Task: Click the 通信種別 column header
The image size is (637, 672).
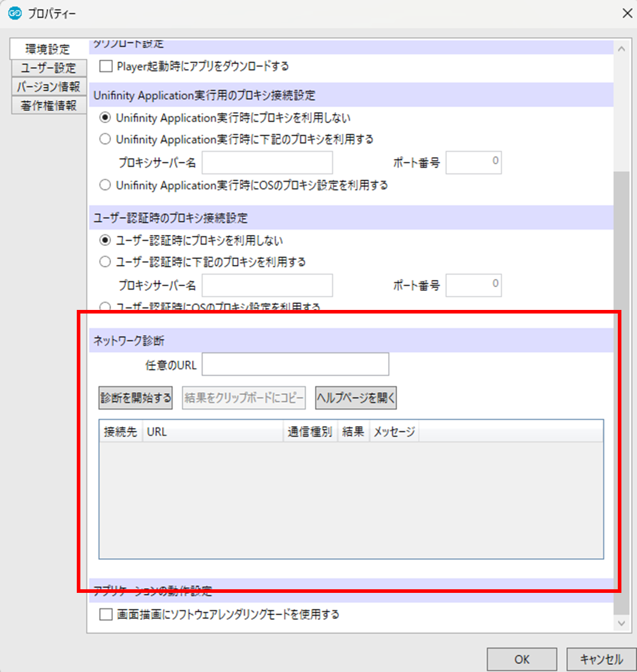Action: tap(310, 432)
